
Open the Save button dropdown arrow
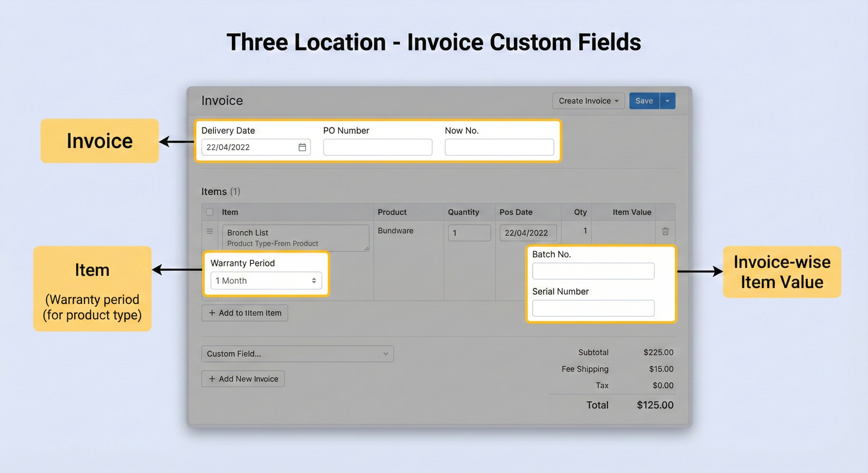pos(668,100)
